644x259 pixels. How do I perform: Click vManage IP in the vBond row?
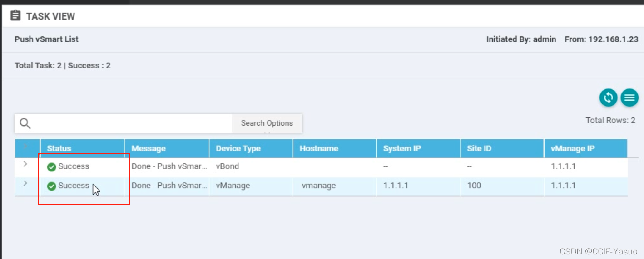(563, 166)
